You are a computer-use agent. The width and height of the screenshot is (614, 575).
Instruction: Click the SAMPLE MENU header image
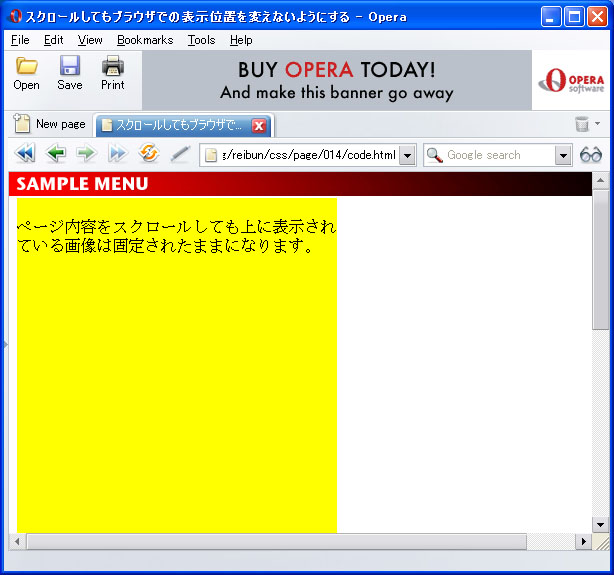point(300,184)
